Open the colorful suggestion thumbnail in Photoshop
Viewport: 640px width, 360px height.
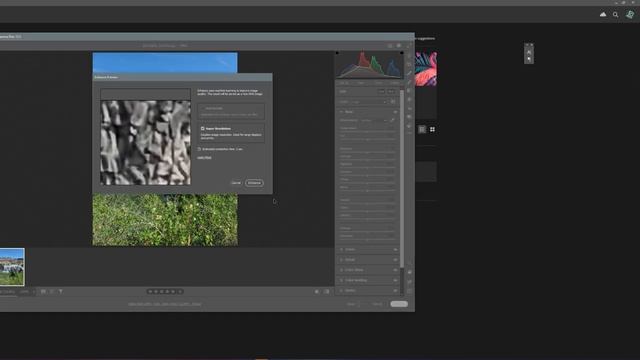pyautogui.click(x=426, y=69)
